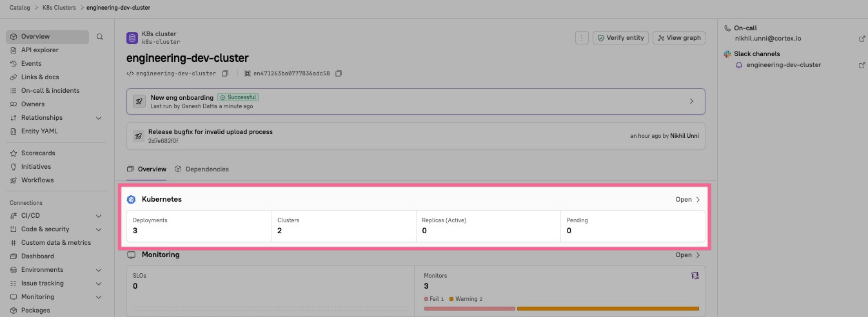
Task: Switch to the Overview tab
Action: pyautogui.click(x=146, y=169)
